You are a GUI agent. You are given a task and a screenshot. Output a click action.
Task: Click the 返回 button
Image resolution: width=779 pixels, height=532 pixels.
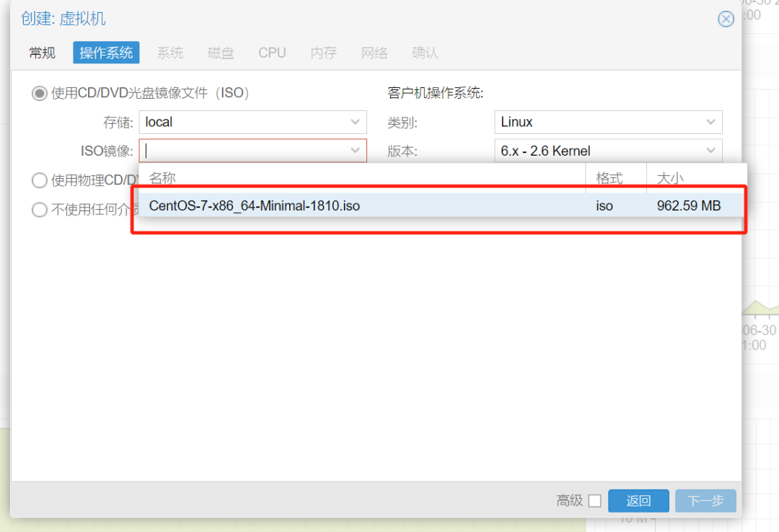coord(638,501)
